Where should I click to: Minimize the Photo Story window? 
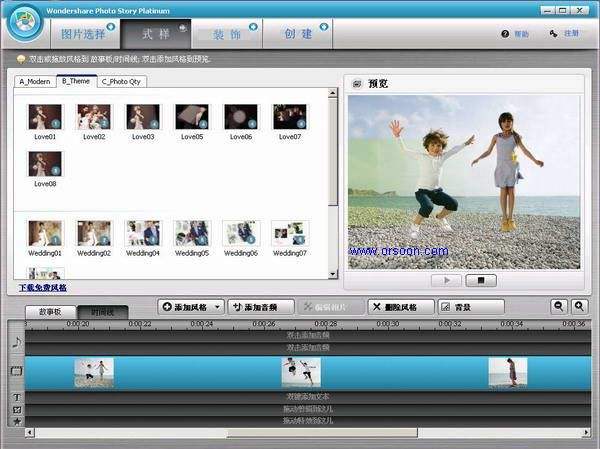point(547,10)
